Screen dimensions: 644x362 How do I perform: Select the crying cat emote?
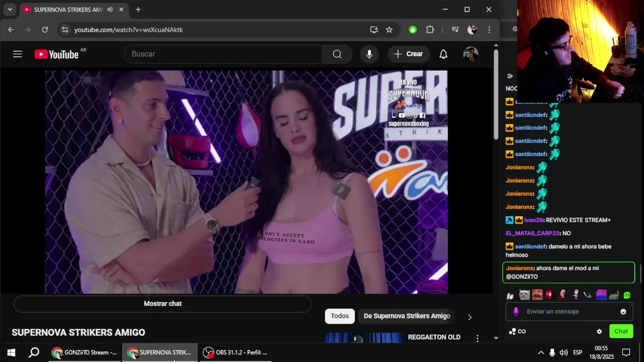[524, 295]
